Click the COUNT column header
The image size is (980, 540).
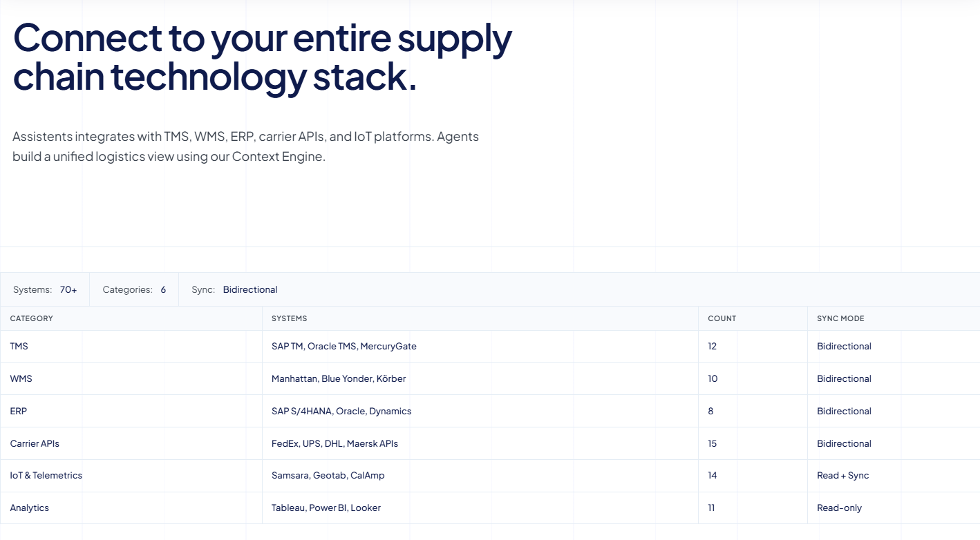(753, 318)
